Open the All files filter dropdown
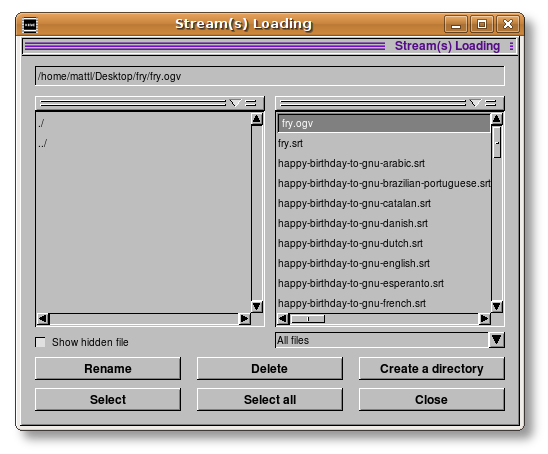 point(497,340)
